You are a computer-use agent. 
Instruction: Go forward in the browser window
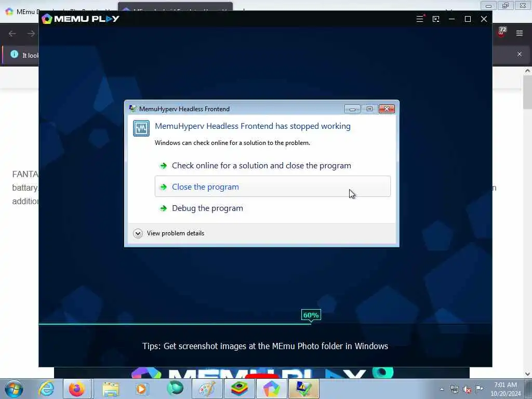[x=31, y=33]
